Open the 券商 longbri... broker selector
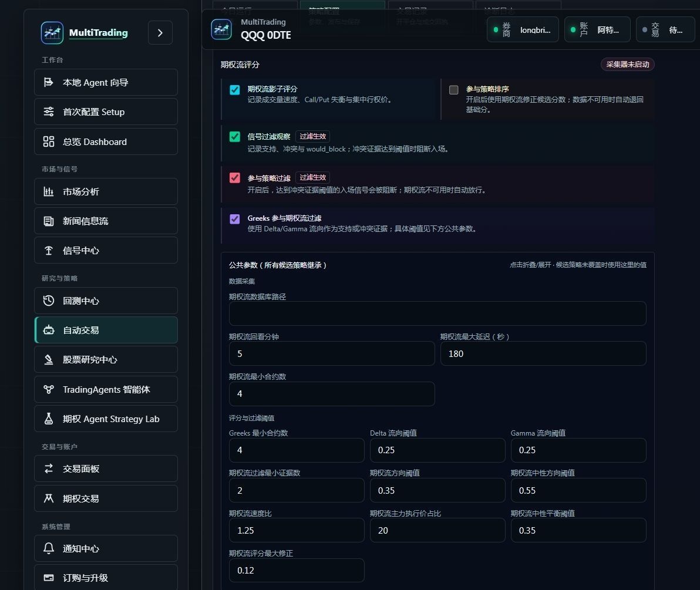This screenshot has height=590, width=700. pos(523,30)
